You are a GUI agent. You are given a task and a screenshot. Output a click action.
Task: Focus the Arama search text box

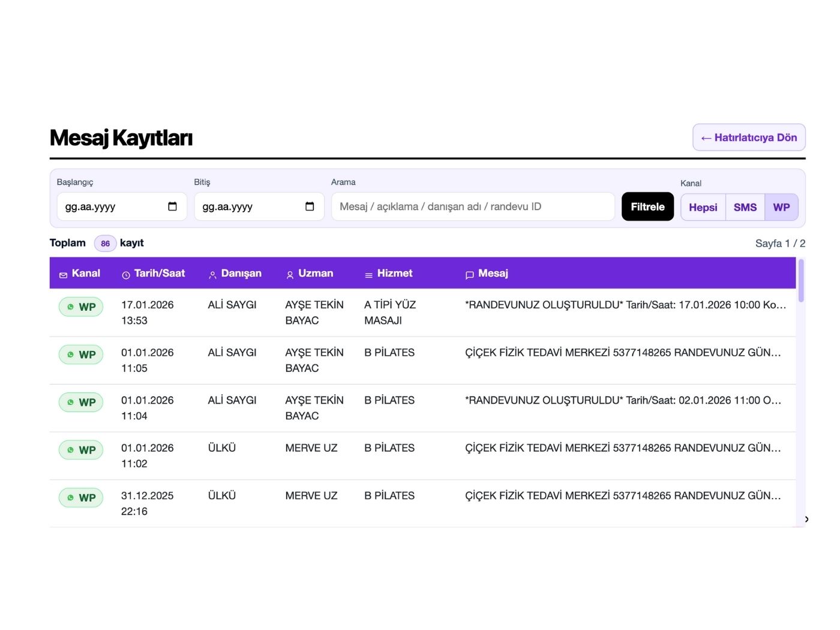click(473, 206)
